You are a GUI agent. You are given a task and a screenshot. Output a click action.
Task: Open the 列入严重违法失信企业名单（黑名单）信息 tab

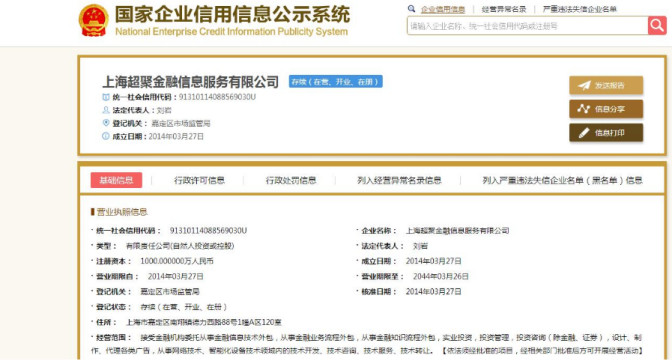click(x=562, y=180)
